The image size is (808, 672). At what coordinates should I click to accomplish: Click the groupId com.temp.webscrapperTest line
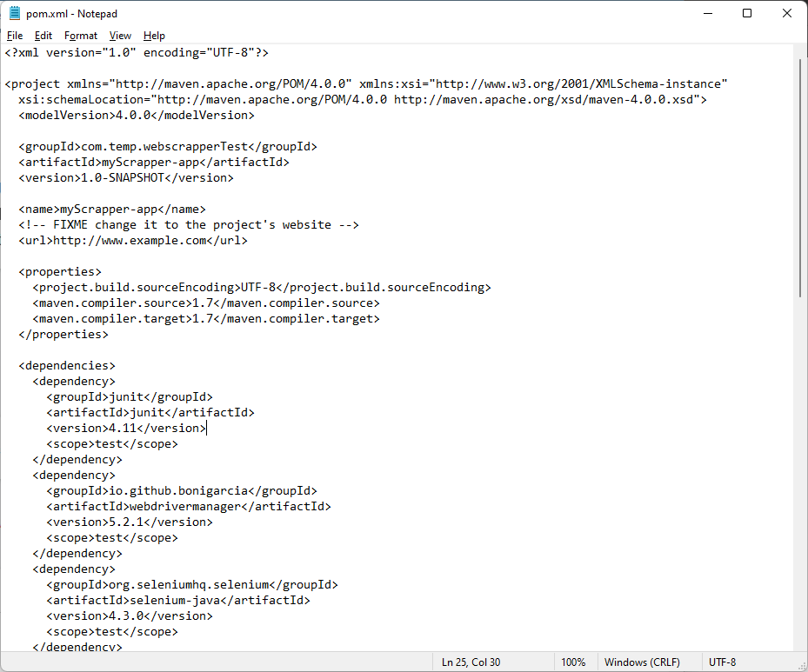coord(168,147)
